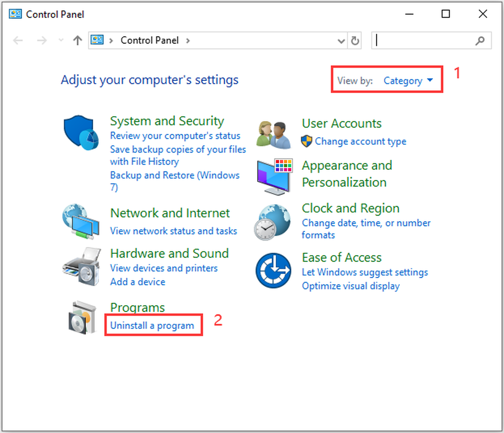Open the Ease of Access icon
The image size is (504, 433).
(x=273, y=270)
